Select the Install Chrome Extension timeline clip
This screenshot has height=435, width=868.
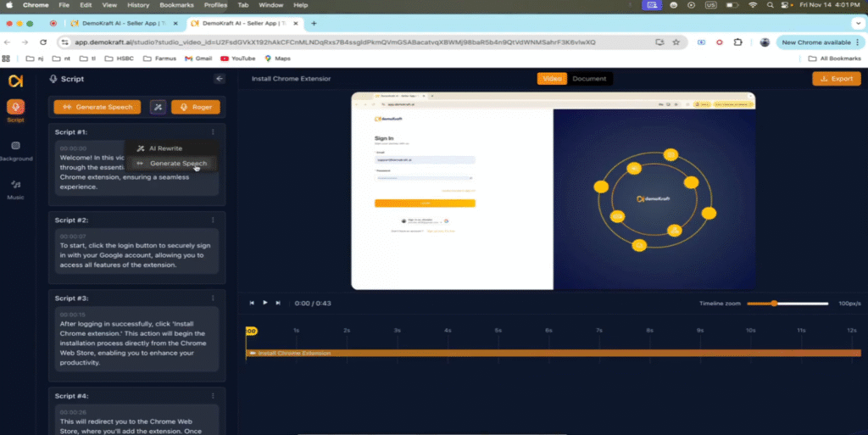tap(551, 353)
